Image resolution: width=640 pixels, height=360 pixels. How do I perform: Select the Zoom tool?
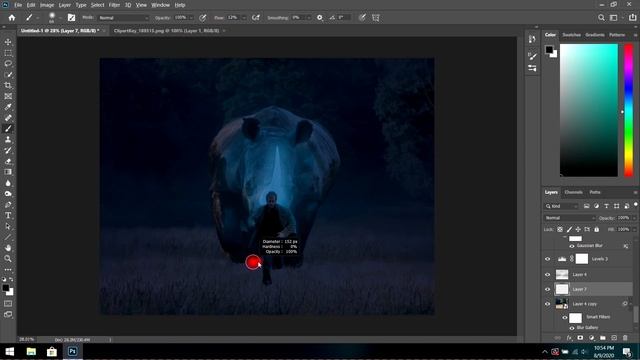(x=8, y=258)
